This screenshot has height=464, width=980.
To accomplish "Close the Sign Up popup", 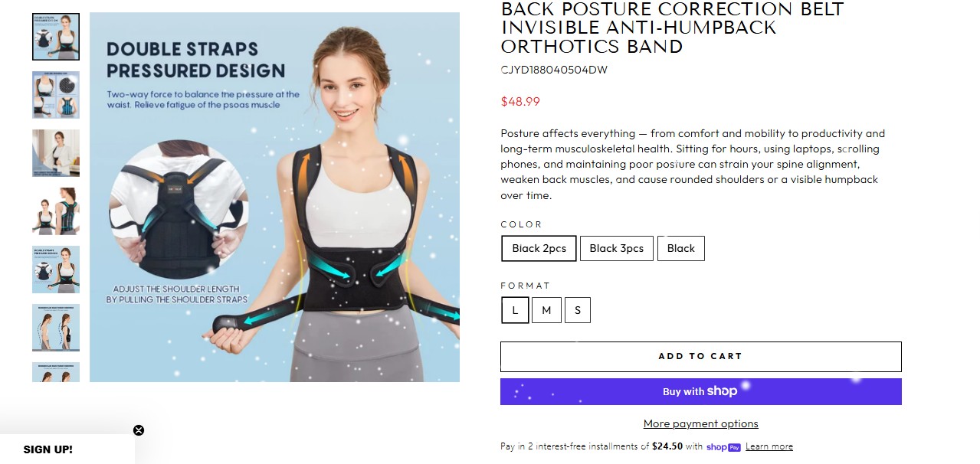I will tap(139, 430).
